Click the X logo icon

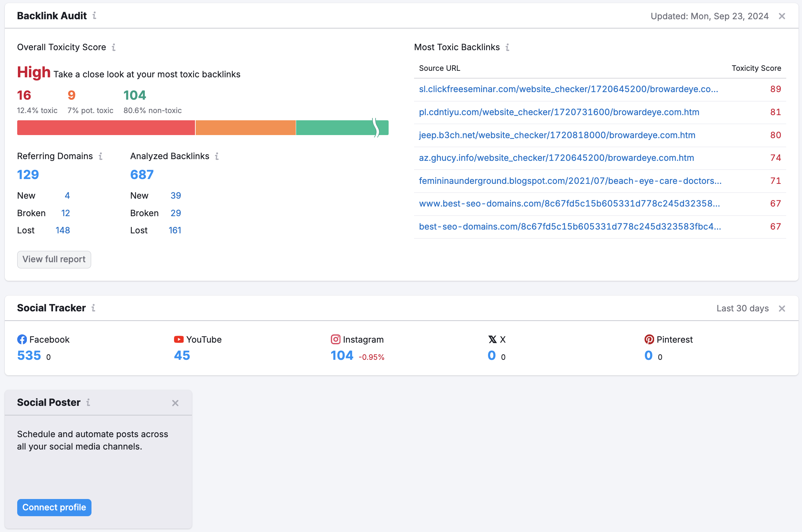pos(492,340)
